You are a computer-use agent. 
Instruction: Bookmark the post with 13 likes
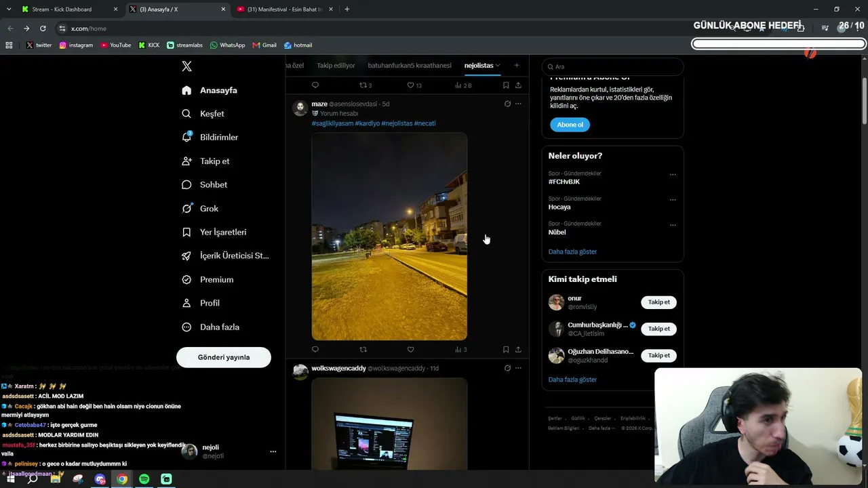(506, 85)
